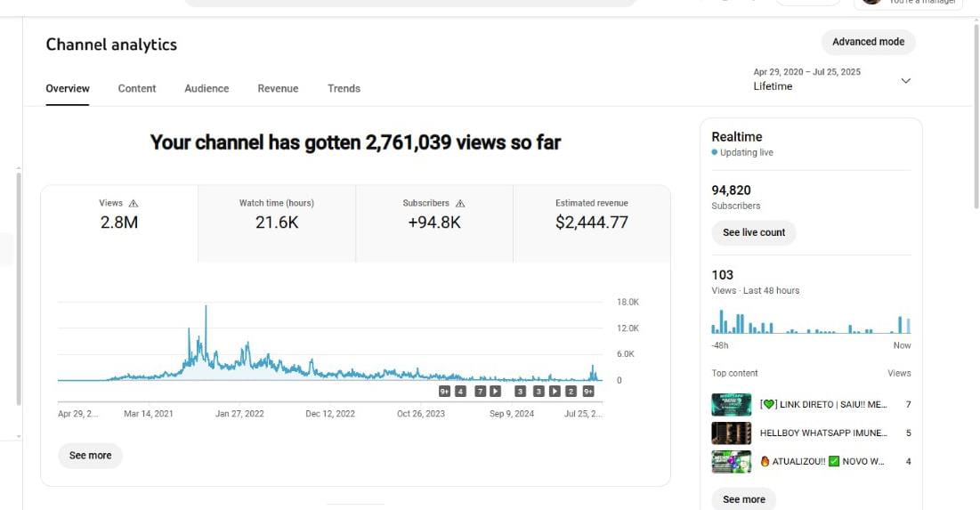Select the Trends tab

[x=344, y=89]
